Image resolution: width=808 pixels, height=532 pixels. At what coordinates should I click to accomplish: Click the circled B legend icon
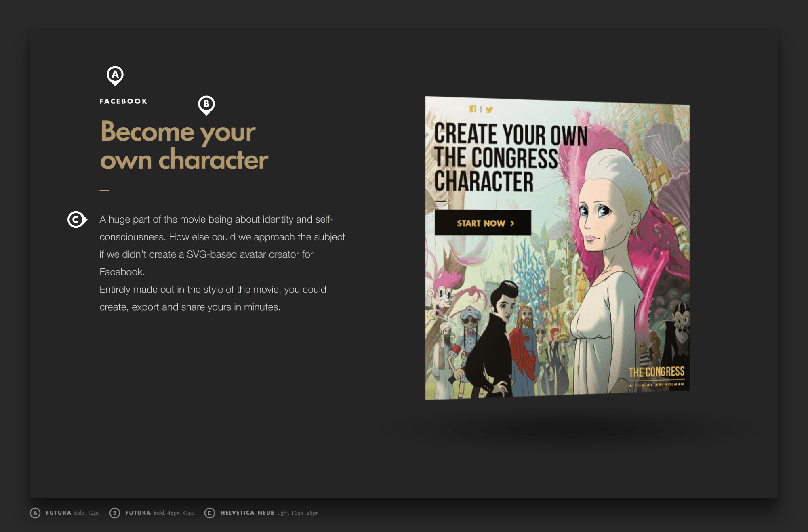[x=115, y=513]
